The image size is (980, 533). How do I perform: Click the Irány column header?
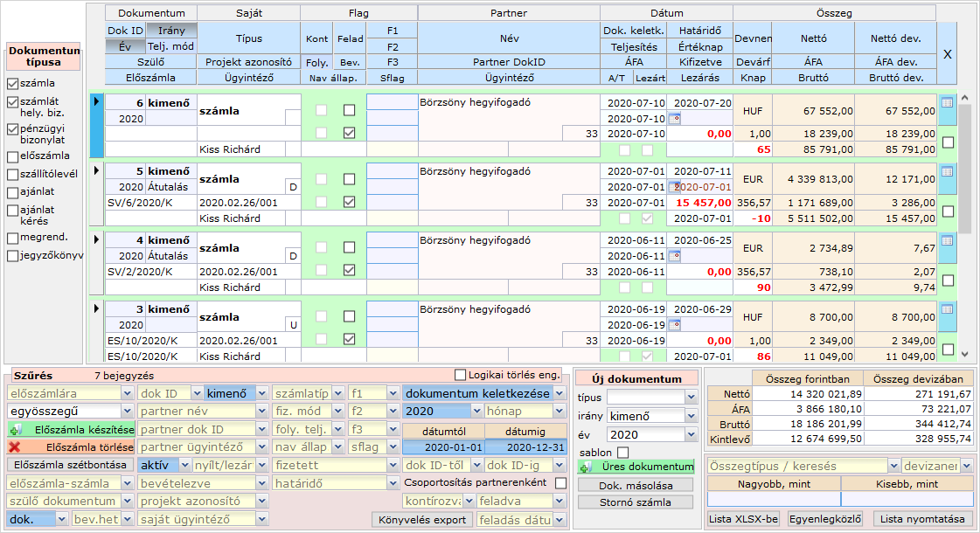[x=171, y=31]
